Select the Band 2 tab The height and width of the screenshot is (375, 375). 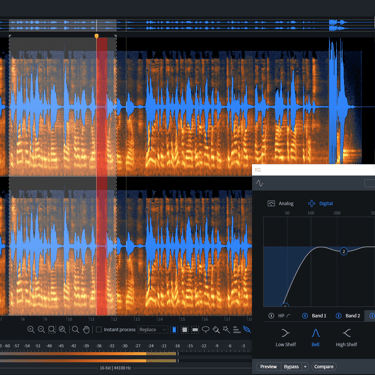(353, 316)
